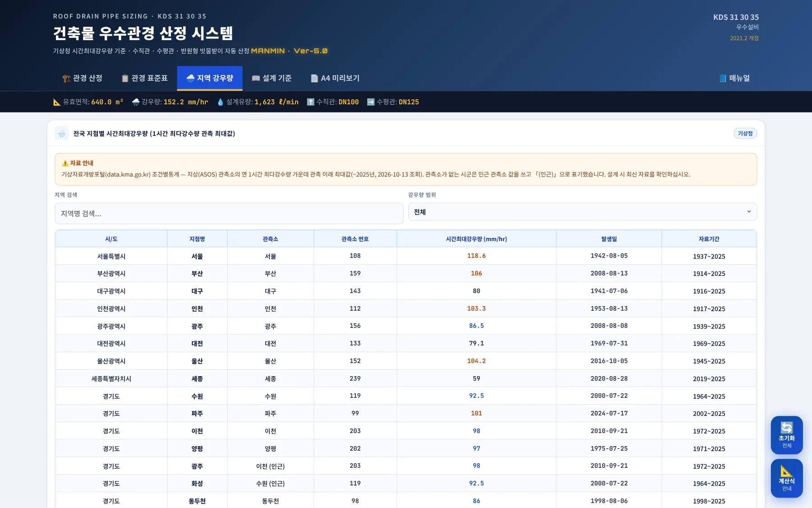Image resolution: width=812 pixels, height=508 pixels.
Task: Click the crane icon on 관경 산정 tab
Action: pyautogui.click(x=67, y=79)
